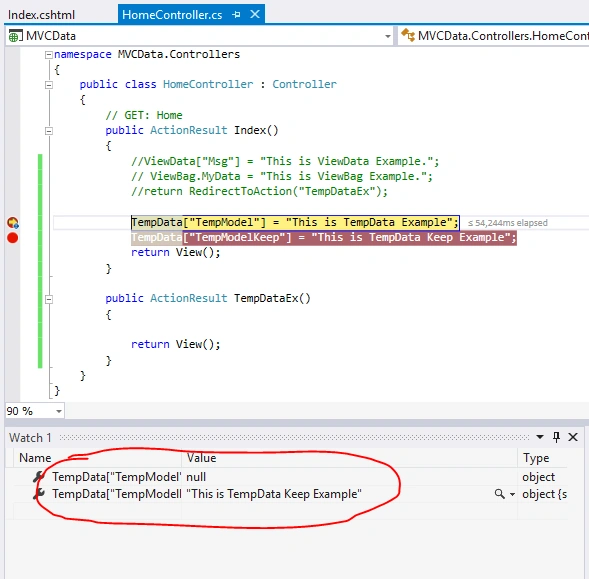Collapse the Index() method block
The width and height of the screenshot is (589, 579).
point(48,131)
